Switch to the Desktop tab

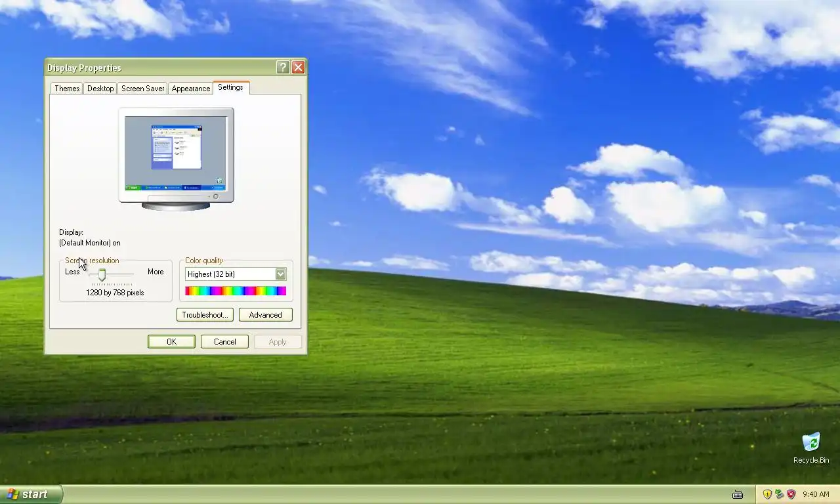tap(100, 89)
